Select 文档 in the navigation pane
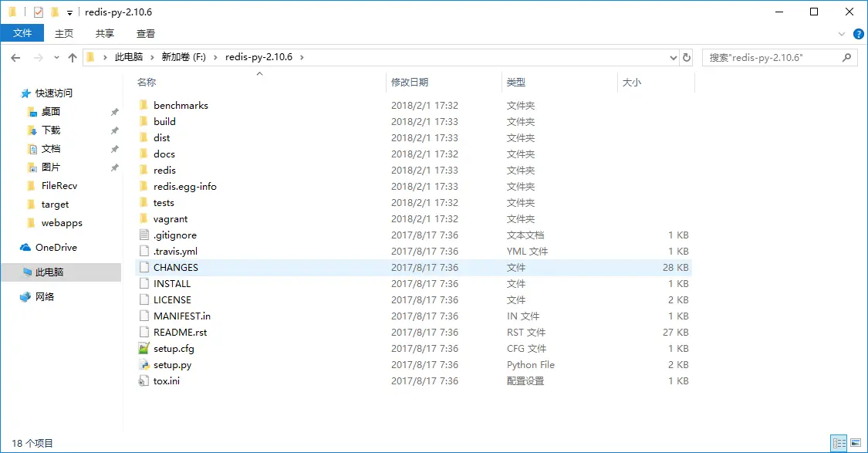This screenshot has width=868, height=453. (50, 149)
